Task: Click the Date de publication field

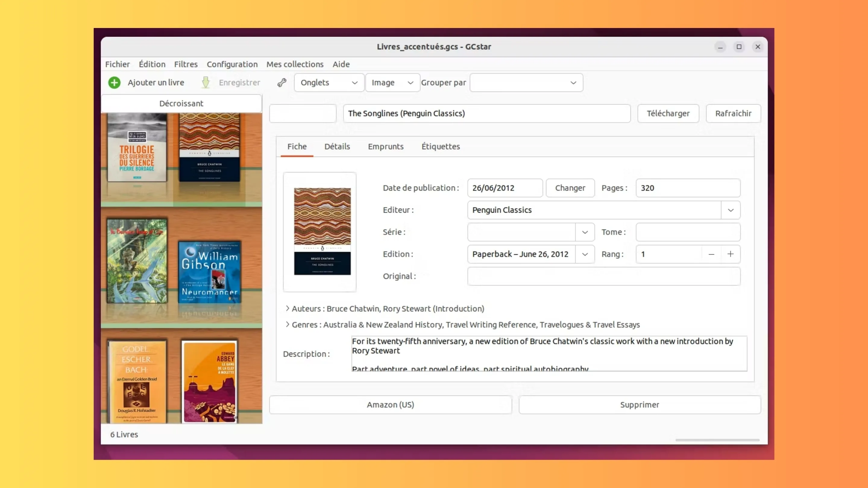Action: coord(505,188)
